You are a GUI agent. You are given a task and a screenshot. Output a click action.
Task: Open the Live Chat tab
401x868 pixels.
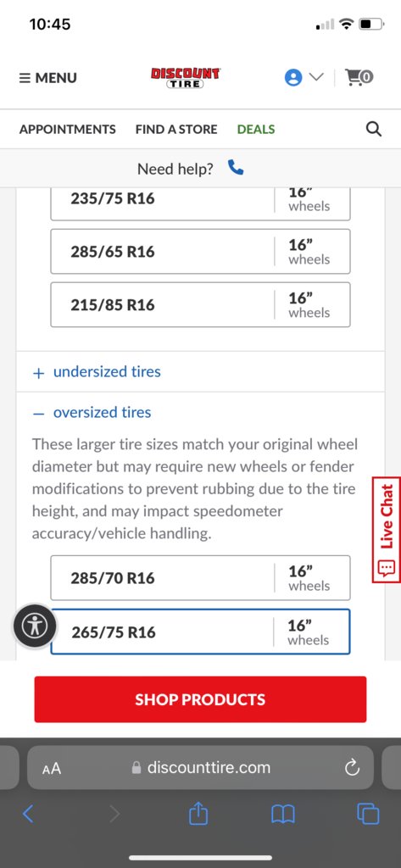(387, 530)
